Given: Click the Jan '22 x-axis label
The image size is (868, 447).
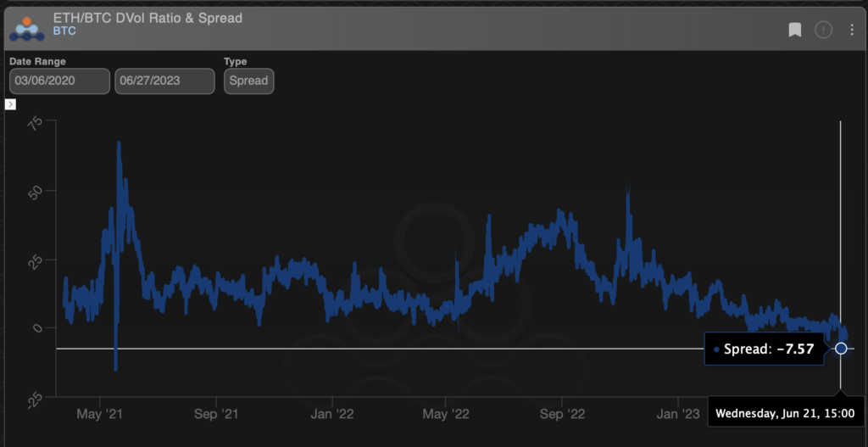Looking at the screenshot, I should coord(332,414).
